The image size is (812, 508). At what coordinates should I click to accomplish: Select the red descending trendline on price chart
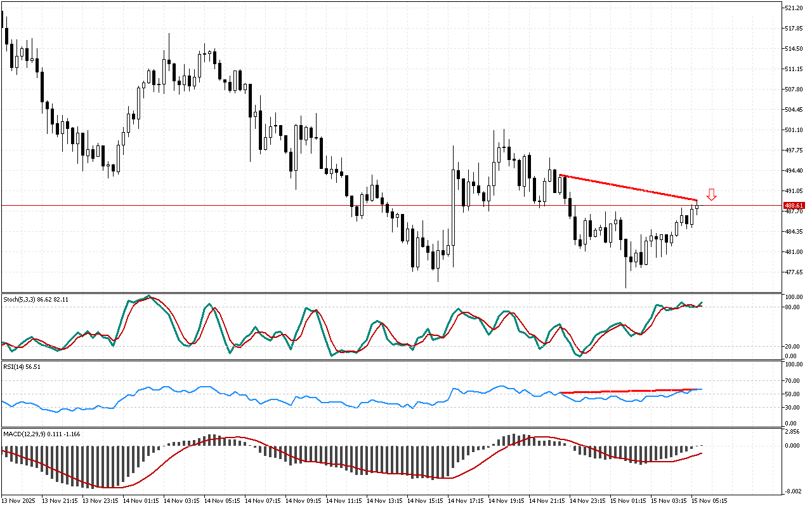click(628, 187)
